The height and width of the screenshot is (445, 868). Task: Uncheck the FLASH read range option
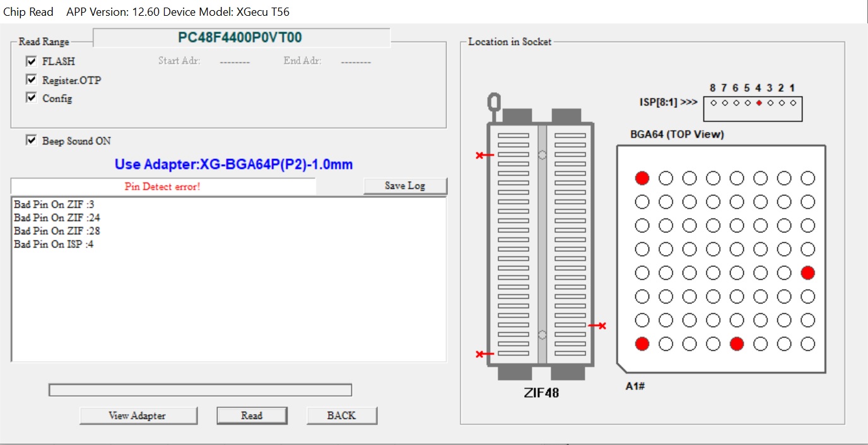tap(32, 61)
